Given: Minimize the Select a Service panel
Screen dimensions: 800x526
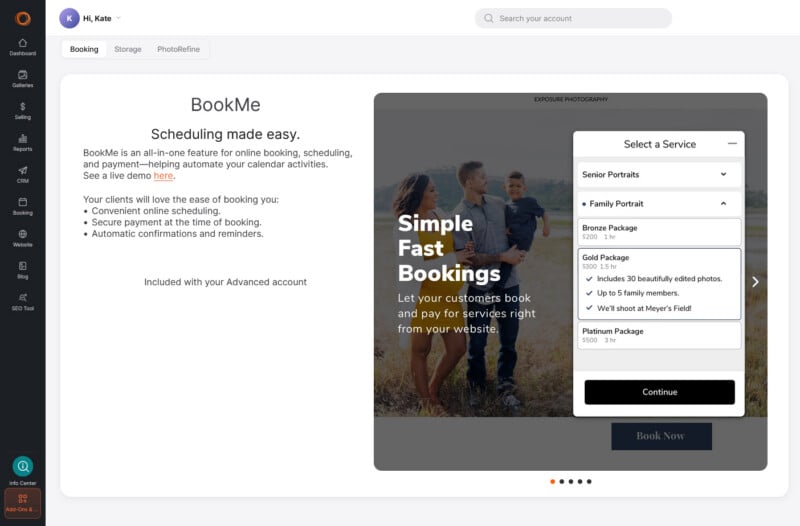Looking at the screenshot, I should click(732, 144).
